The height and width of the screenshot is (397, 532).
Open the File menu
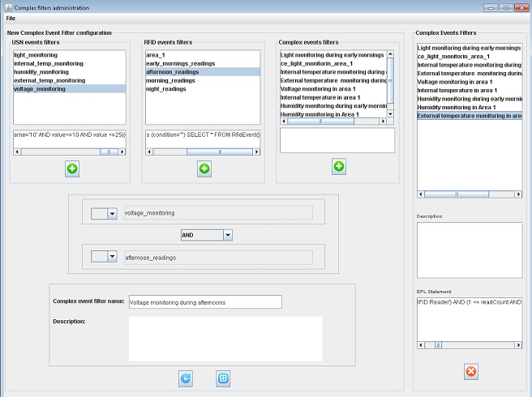pos(11,18)
